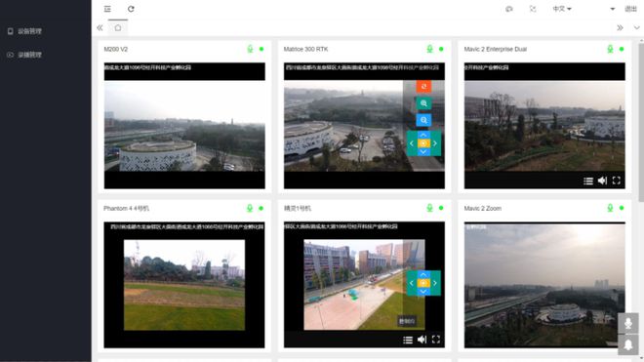The height and width of the screenshot is (362, 644).
Task: Expand the tab options chevron at far right
Action: [x=636, y=28]
